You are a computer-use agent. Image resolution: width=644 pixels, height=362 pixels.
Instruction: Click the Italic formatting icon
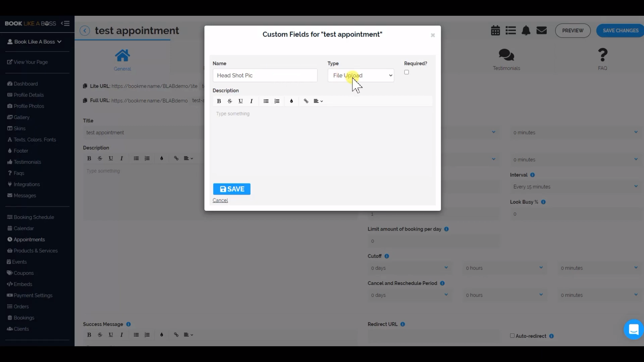coord(251,101)
